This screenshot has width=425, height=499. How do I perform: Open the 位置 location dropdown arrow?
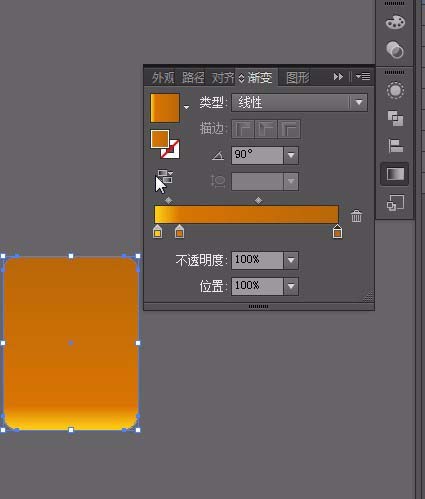(291, 286)
